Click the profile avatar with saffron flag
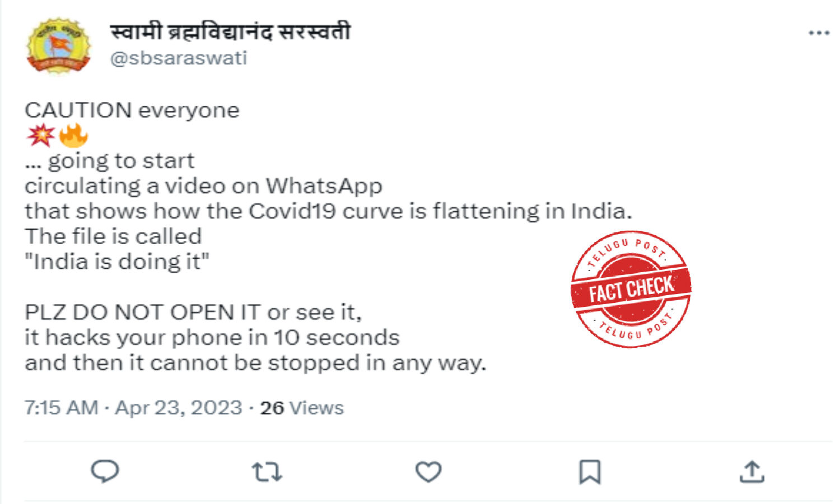The image size is (840, 504). (x=58, y=45)
